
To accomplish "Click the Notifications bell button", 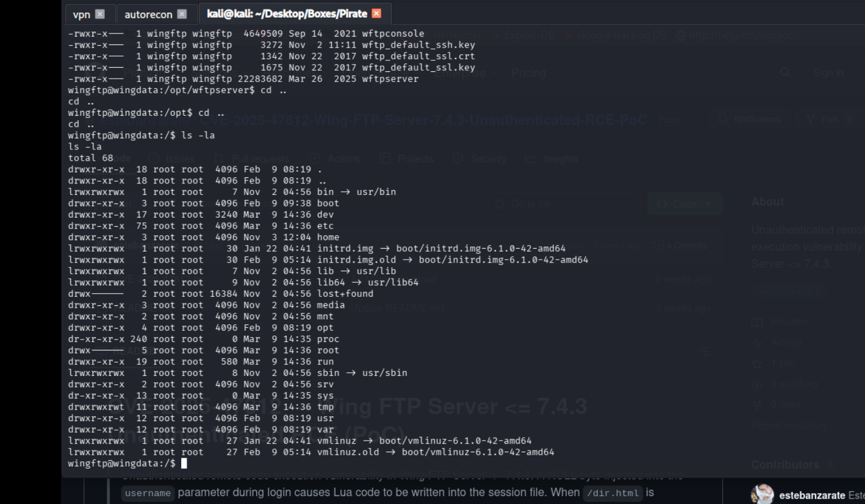I will [751, 119].
